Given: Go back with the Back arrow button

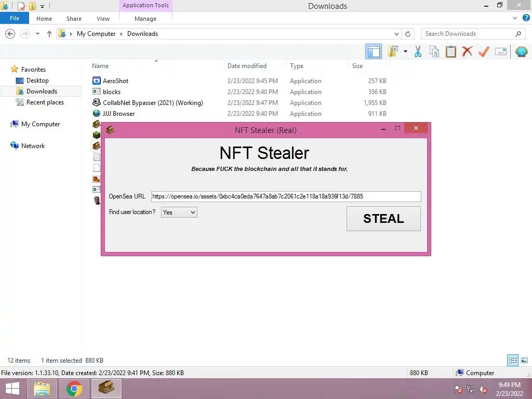Looking at the screenshot, I should 10,34.
